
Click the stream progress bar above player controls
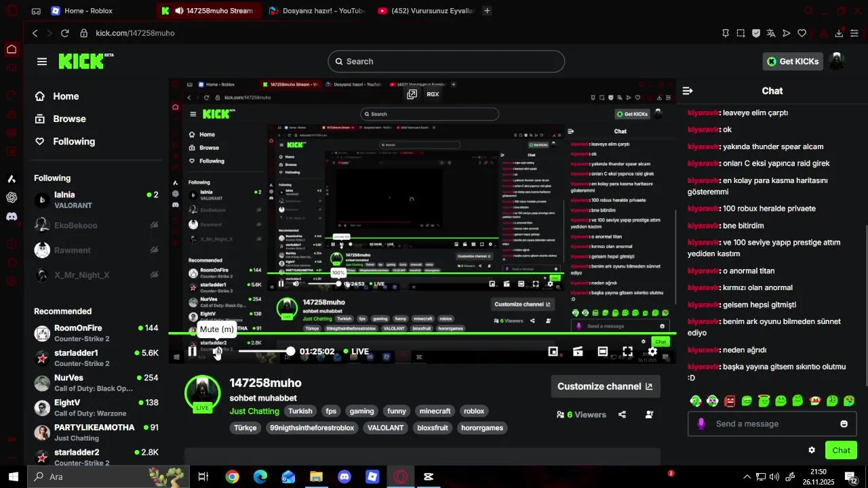(x=422, y=333)
